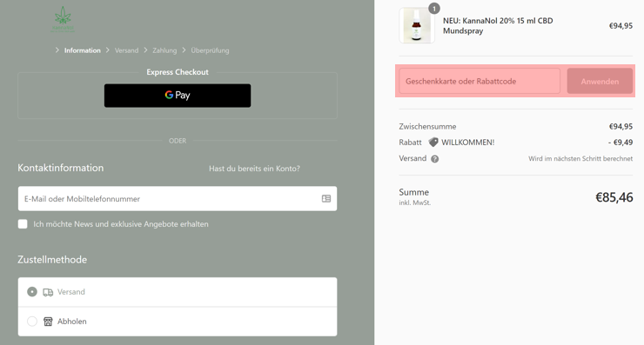This screenshot has height=345, width=644.
Task: Click the discount tag icon beside WILLKOMMEN!
Action: 433,143
